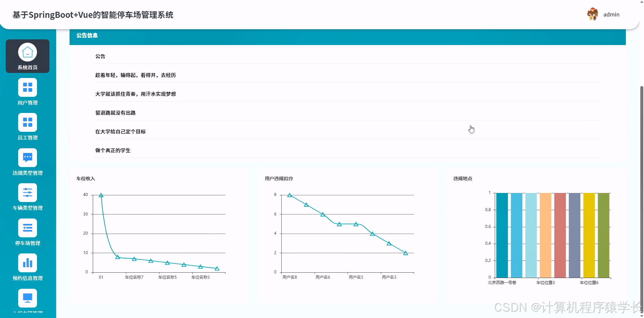
Task: Select the 员工管理 menu label
Action: [x=28, y=138]
